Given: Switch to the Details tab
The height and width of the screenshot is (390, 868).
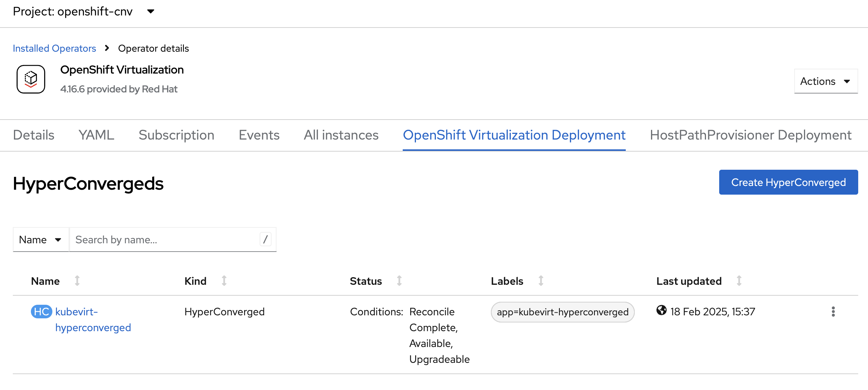Looking at the screenshot, I should [x=34, y=135].
